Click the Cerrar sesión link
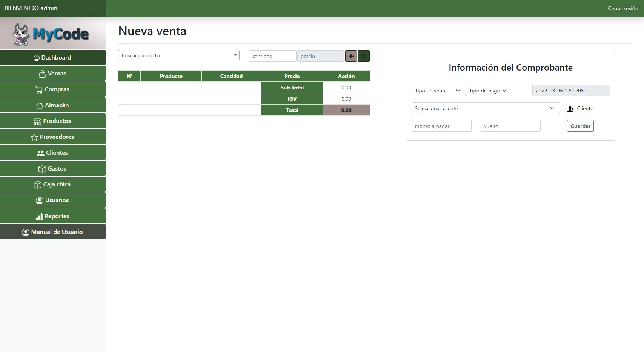The width and height of the screenshot is (644, 352). click(622, 8)
